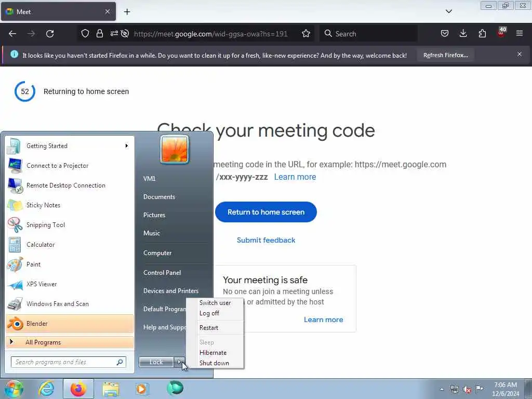Select Restart from power menu
This screenshot has height=399, width=532.
click(209, 328)
